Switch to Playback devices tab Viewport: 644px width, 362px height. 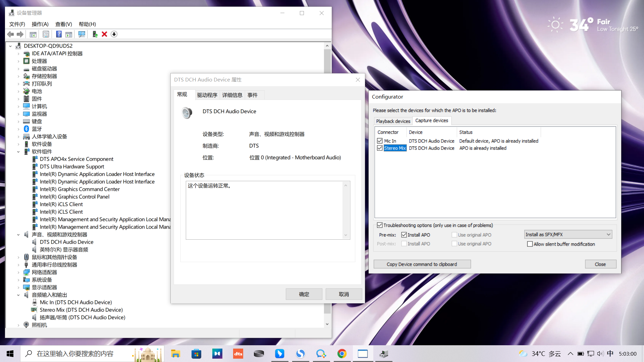click(393, 121)
